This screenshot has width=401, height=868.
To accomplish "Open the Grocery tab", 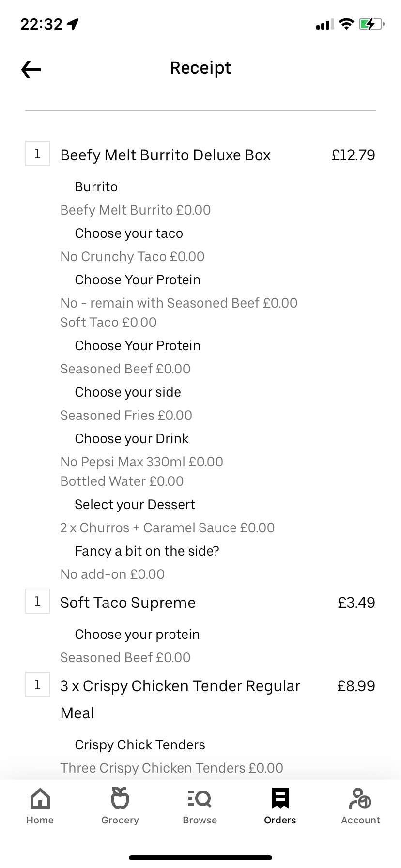I will point(120,806).
